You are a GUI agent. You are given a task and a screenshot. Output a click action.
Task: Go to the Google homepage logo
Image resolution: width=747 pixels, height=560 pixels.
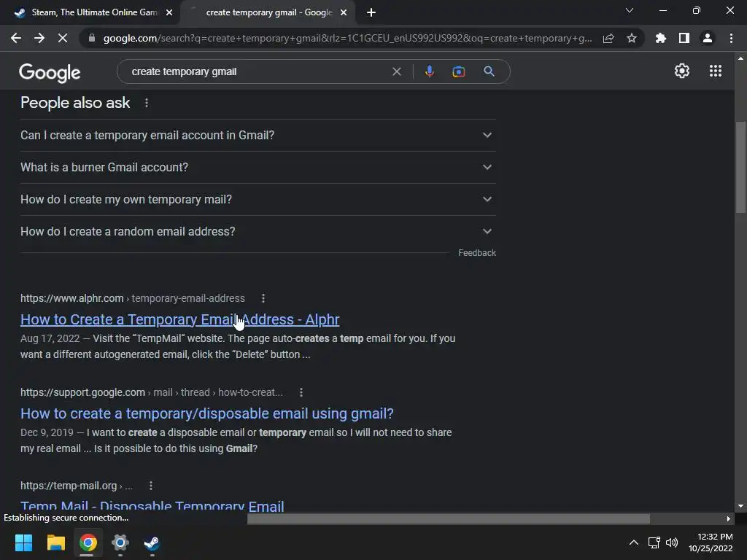point(50,72)
